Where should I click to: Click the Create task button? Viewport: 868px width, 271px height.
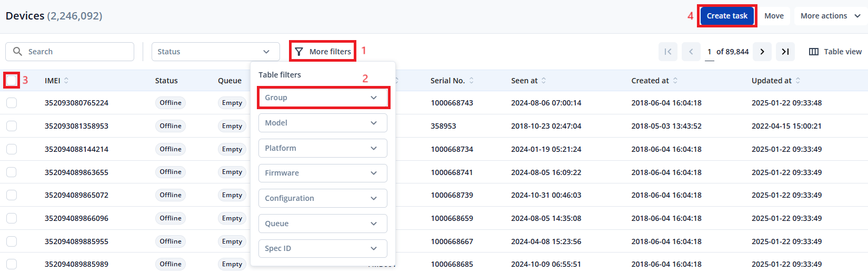(x=727, y=16)
